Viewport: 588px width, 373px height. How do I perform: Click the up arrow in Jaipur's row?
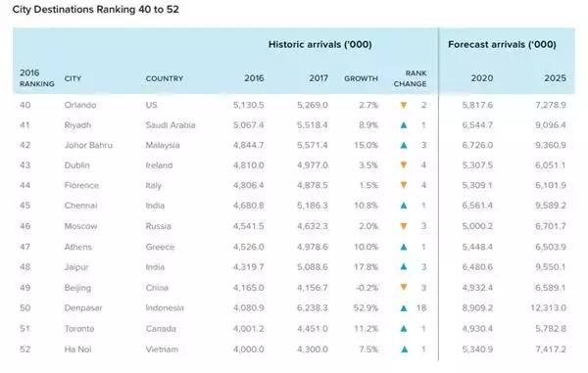pyautogui.click(x=404, y=266)
